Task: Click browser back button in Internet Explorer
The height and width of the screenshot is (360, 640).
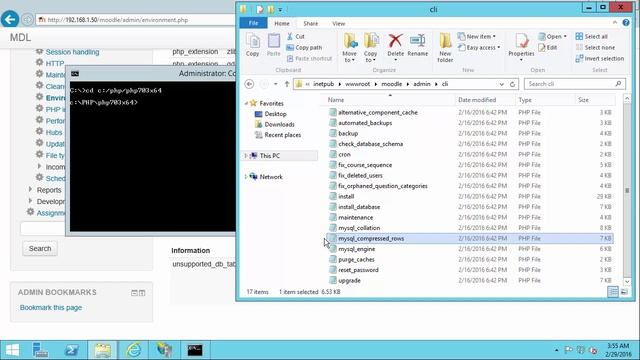Action: tap(10, 19)
